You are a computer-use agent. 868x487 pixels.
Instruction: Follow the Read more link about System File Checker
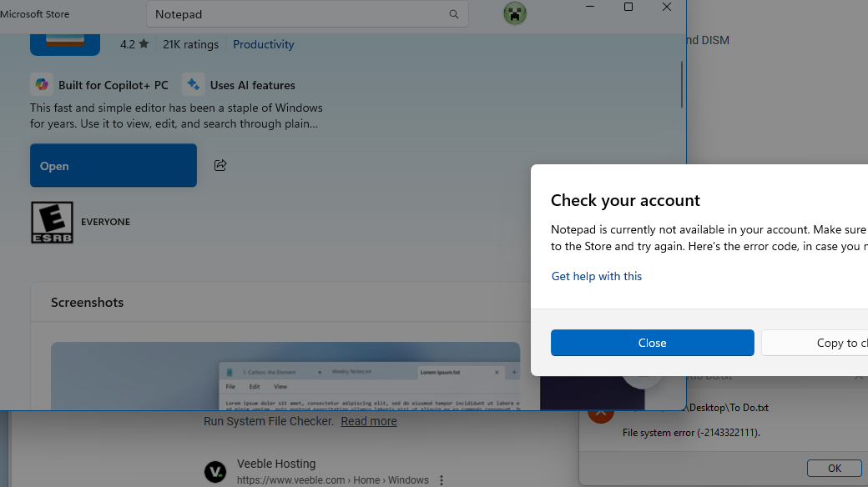(x=369, y=421)
